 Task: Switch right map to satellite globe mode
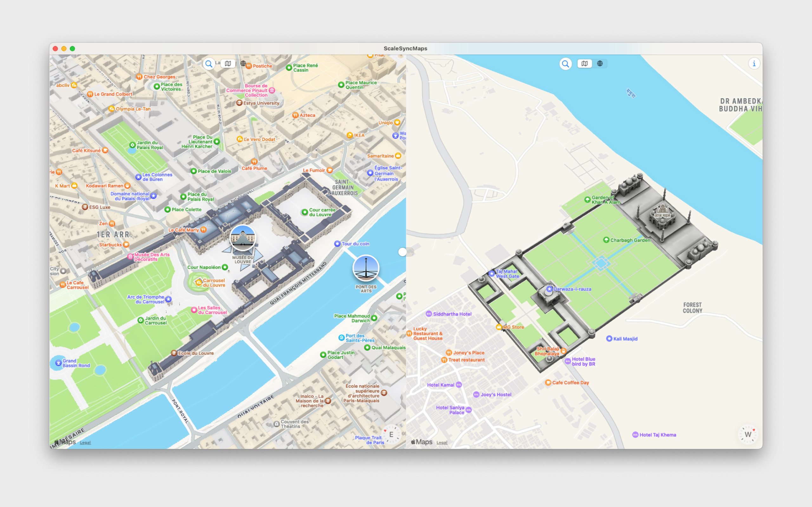[600, 64]
